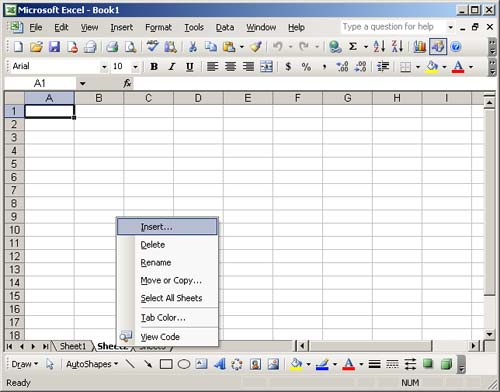Toggle Bold formatting

[x=154, y=67]
